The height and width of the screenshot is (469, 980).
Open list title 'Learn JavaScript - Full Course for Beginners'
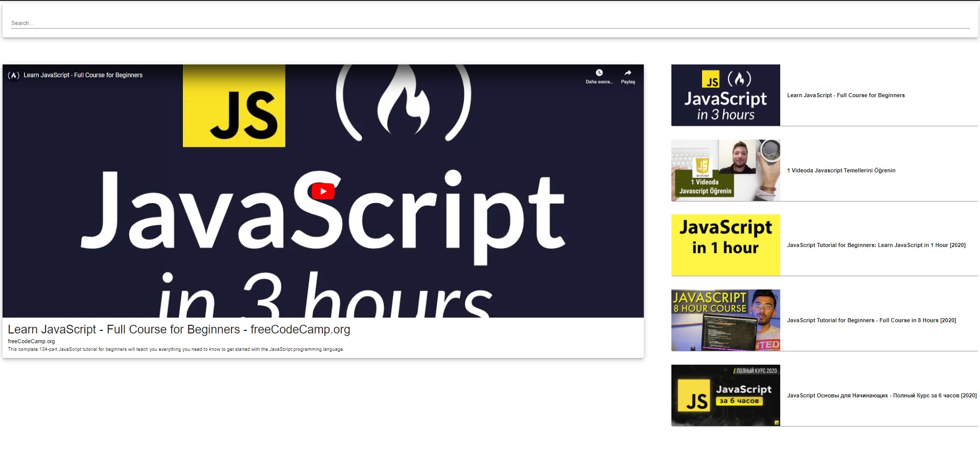(846, 95)
